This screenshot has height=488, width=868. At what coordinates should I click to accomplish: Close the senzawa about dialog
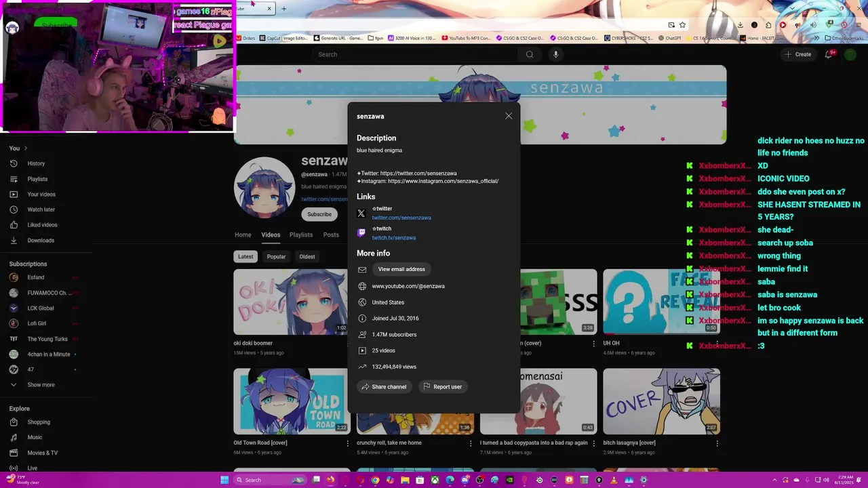coord(509,116)
